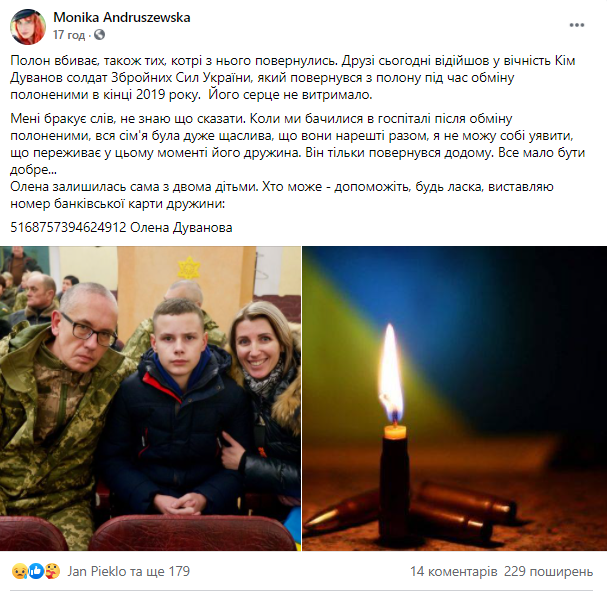Open the three-dot post options menu

tap(576, 25)
